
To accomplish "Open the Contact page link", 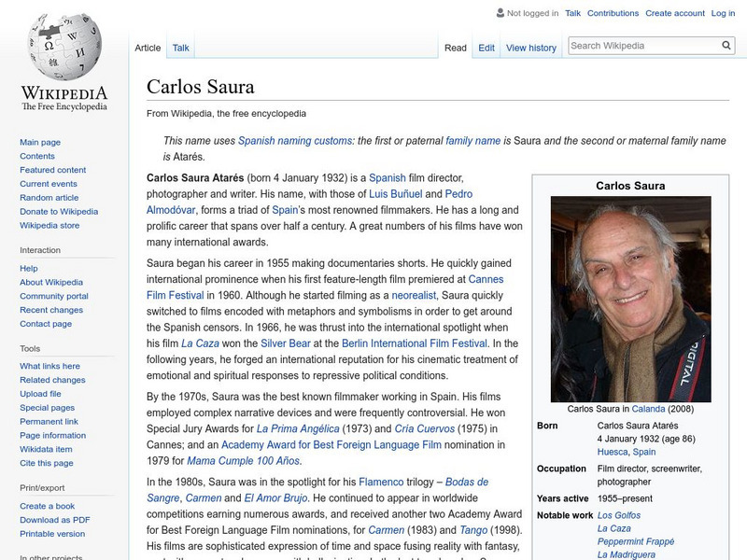I will 46,323.
